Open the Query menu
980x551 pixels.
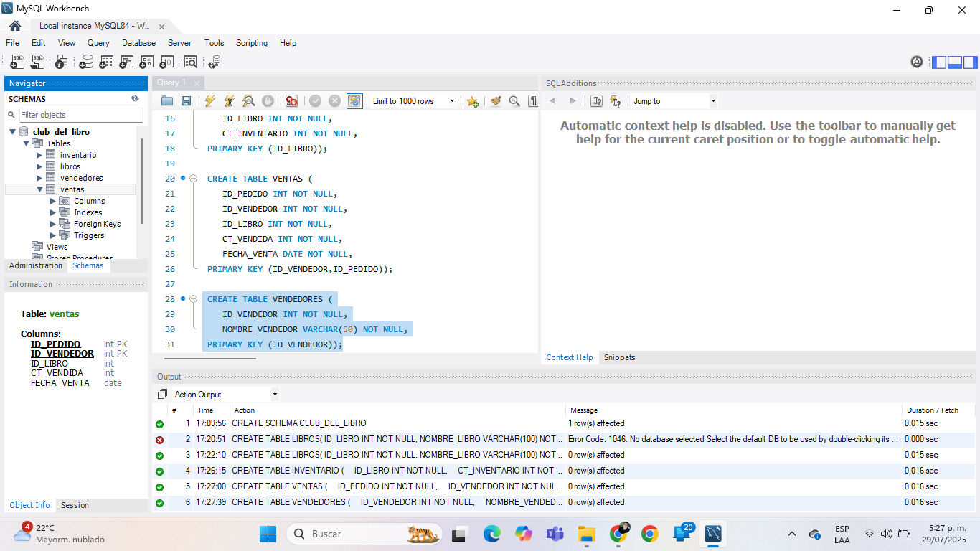(x=99, y=43)
